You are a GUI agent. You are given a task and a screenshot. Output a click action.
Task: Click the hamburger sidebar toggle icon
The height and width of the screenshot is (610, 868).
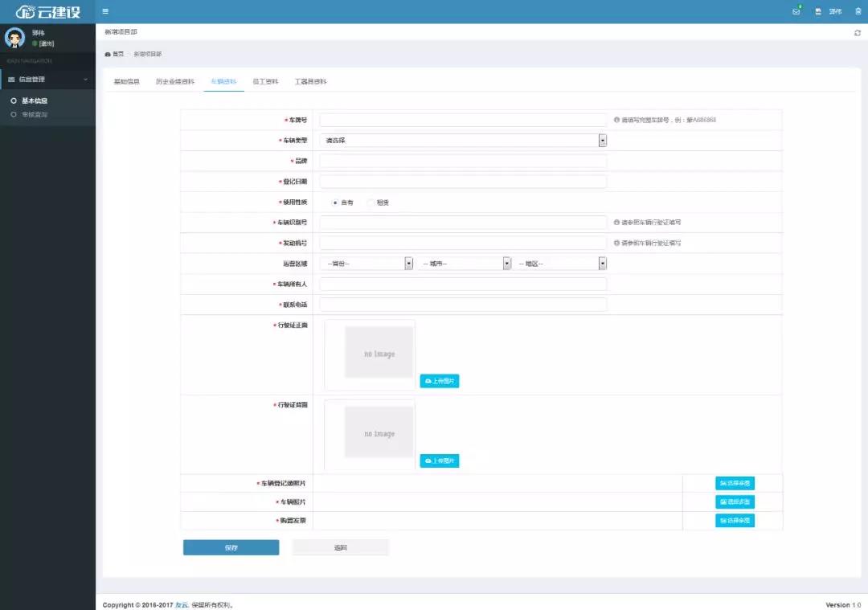105,11
